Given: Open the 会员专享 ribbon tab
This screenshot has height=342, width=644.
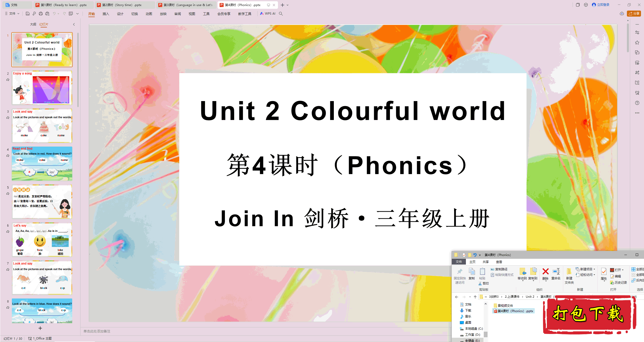Looking at the screenshot, I should [224, 14].
